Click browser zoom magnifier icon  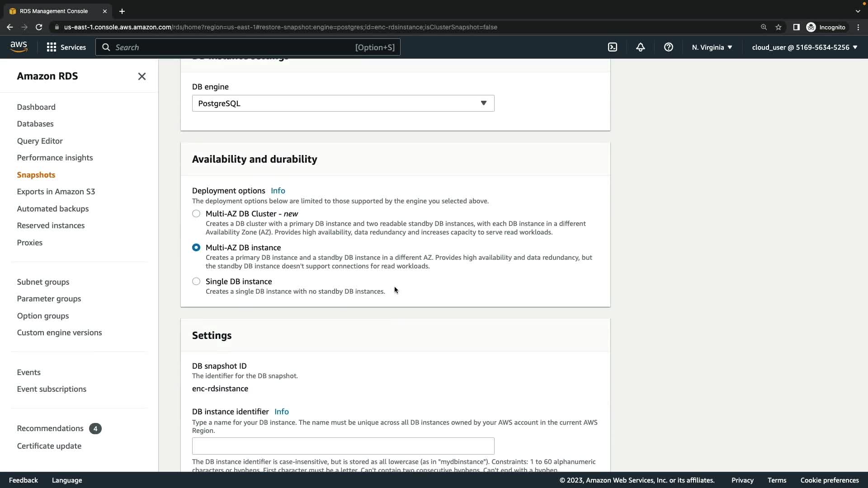764,27
